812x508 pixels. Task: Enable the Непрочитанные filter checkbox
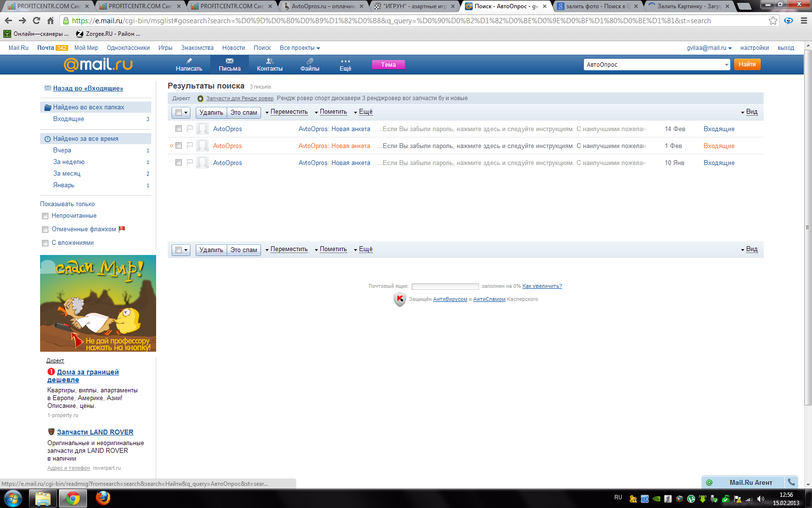(45, 216)
